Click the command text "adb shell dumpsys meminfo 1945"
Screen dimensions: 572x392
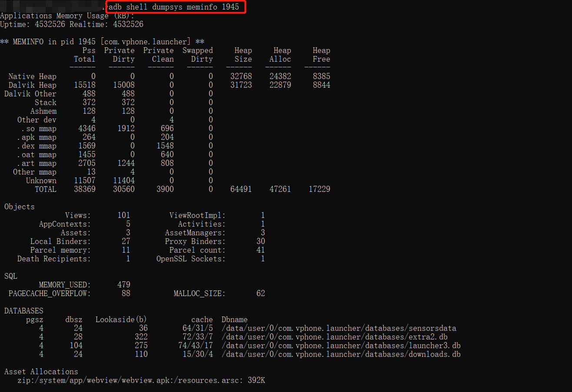click(x=174, y=7)
